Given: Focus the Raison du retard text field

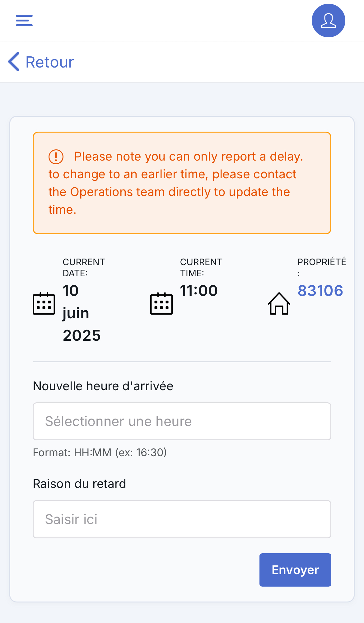Looking at the screenshot, I should (x=182, y=519).
